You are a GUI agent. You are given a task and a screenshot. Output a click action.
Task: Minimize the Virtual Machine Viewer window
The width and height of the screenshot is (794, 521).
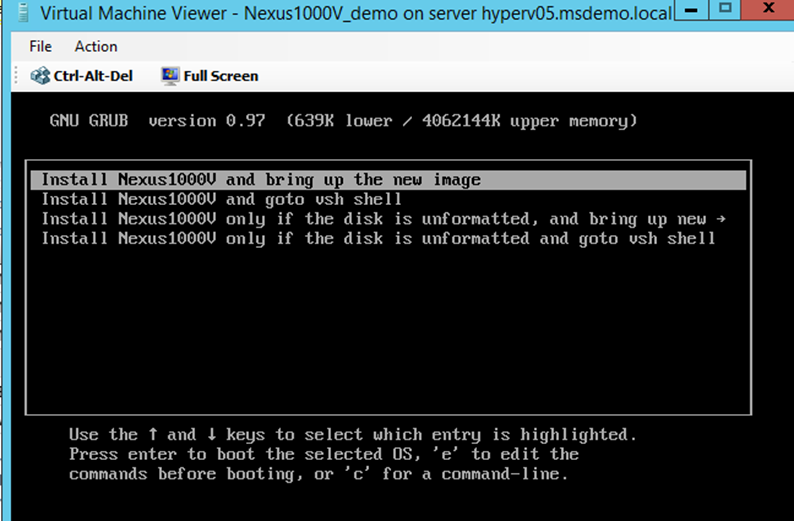click(691, 10)
